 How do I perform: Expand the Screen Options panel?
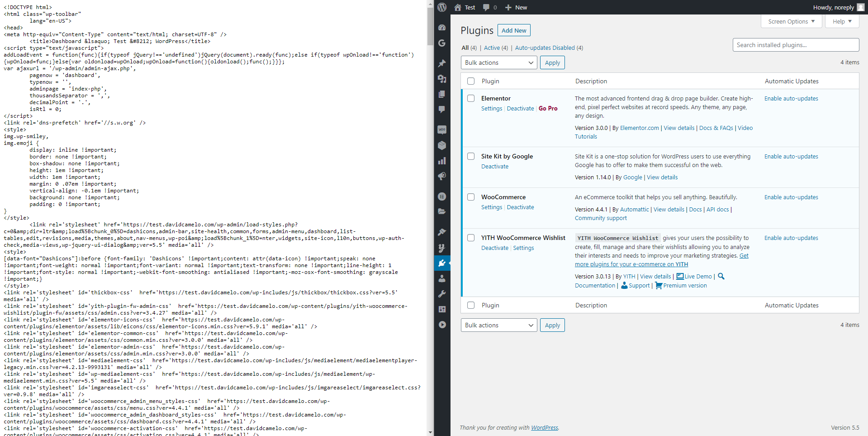(x=791, y=21)
